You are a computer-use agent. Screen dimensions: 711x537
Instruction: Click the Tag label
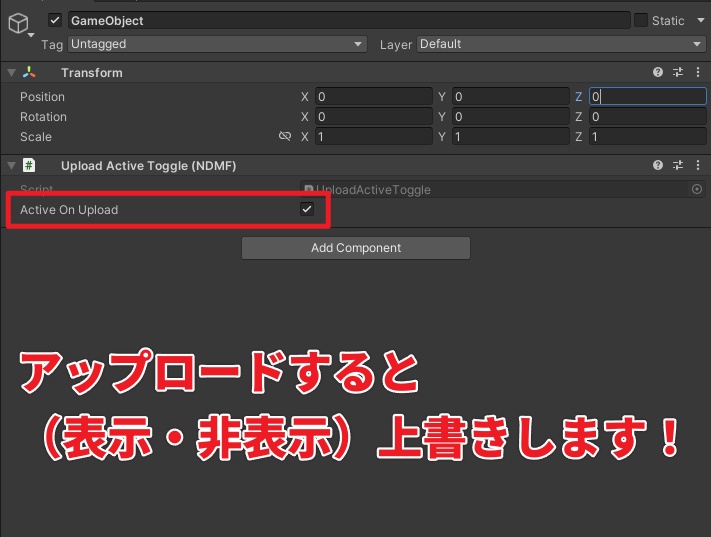(52, 45)
